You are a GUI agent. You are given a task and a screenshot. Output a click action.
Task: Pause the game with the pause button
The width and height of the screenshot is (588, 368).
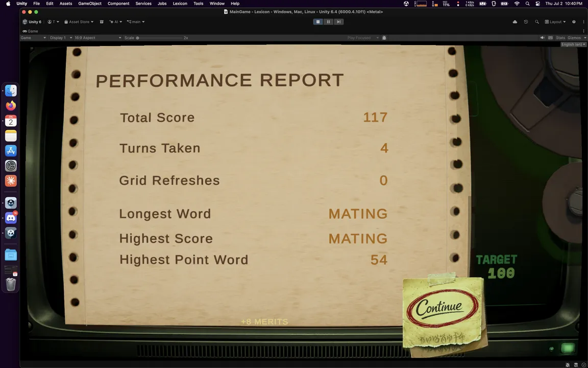[328, 22]
